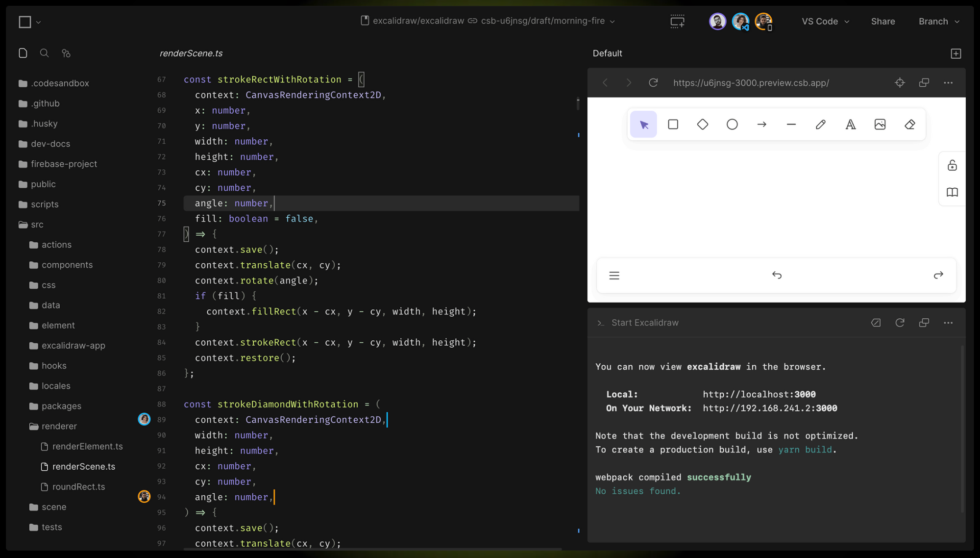Open the hamburger menu in Excalidraw

tap(614, 275)
